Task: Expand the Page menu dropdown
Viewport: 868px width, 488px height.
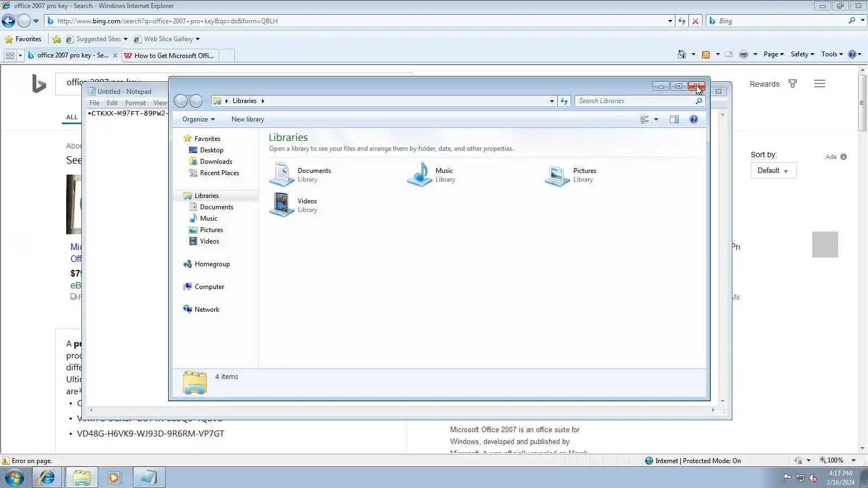Action: tap(774, 54)
